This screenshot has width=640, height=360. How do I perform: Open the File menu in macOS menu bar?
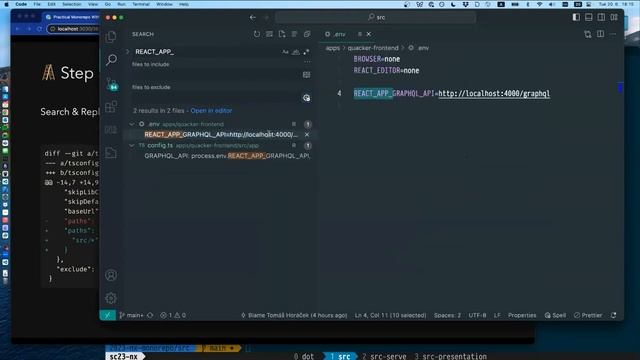37,4
